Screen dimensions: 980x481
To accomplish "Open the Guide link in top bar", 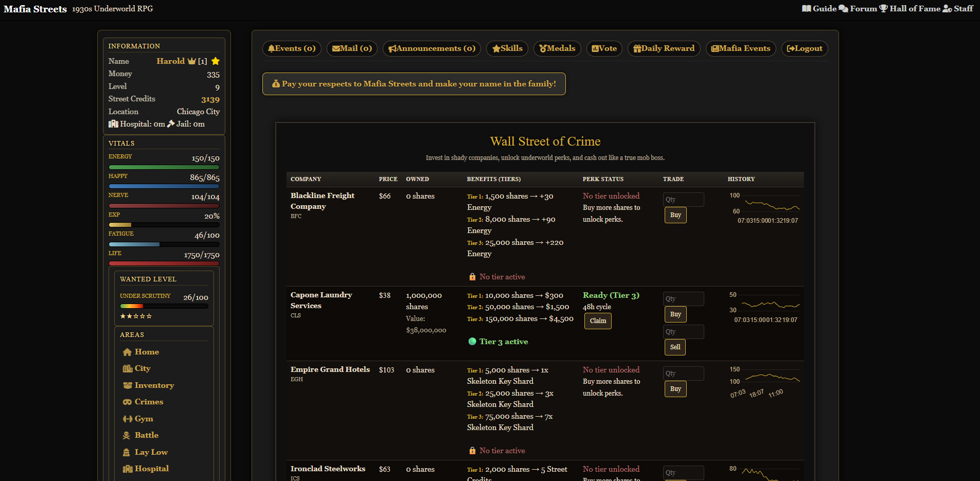I will tap(819, 9).
